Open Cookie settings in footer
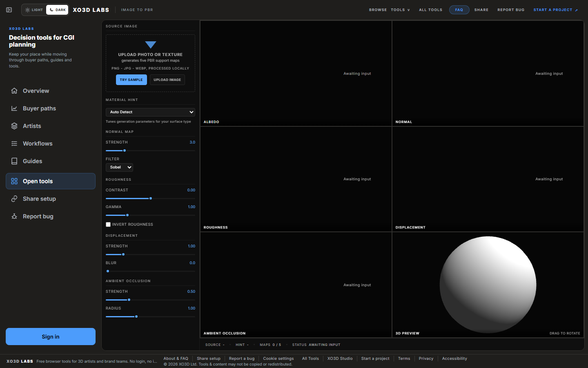The height and width of the screenshot is (368, 588). [x=278, y=359]
